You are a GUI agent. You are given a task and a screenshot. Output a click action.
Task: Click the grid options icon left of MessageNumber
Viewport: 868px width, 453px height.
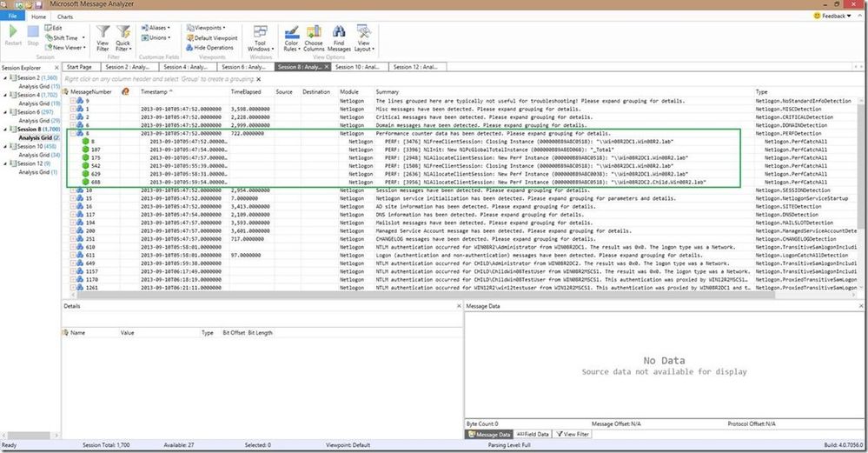(x=65, y=92)
